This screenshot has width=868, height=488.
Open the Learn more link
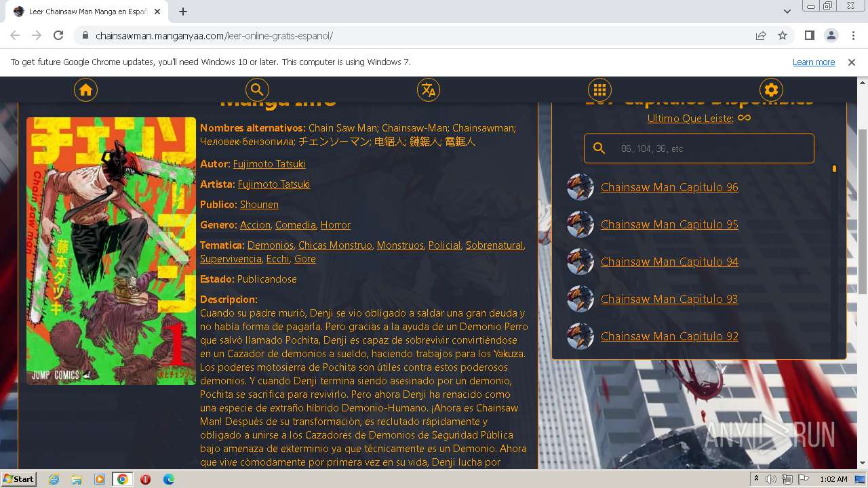(x=814, y=62)
